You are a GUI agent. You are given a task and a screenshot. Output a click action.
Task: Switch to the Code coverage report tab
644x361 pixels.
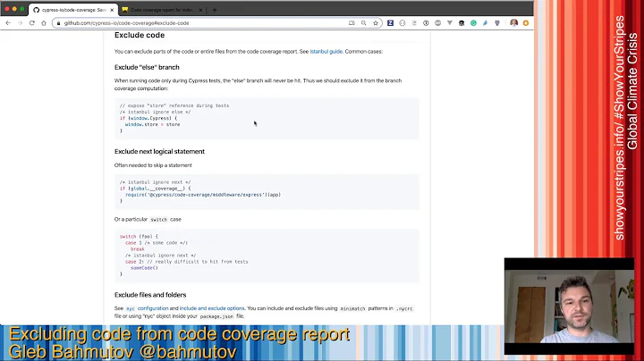coord(161,10)
